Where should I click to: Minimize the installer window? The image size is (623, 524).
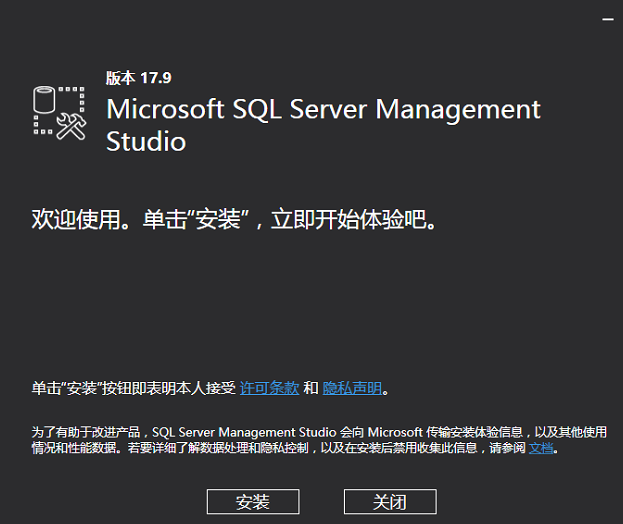click(x=608, y=19)
